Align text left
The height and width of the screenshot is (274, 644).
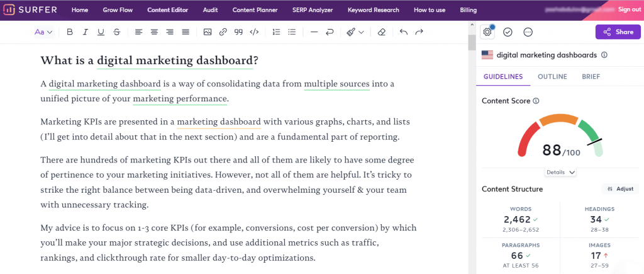(139, 32)
